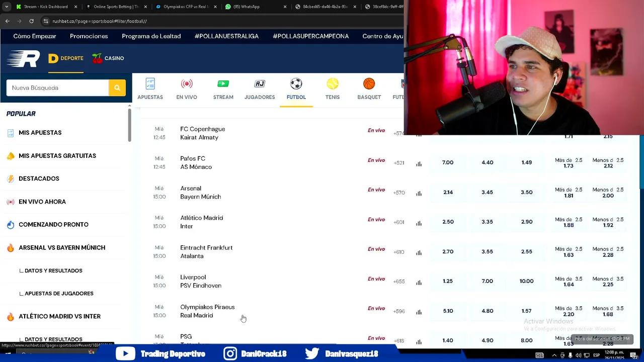Viewport: 644px width, 362px height.
Task: Show hidden system tray icons
Action: (x=553, y=355)
